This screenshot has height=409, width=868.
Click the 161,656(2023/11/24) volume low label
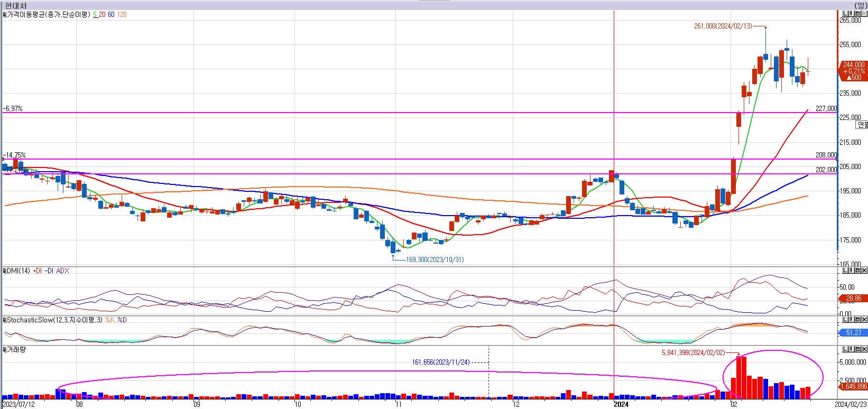click(x=441, y=362)
